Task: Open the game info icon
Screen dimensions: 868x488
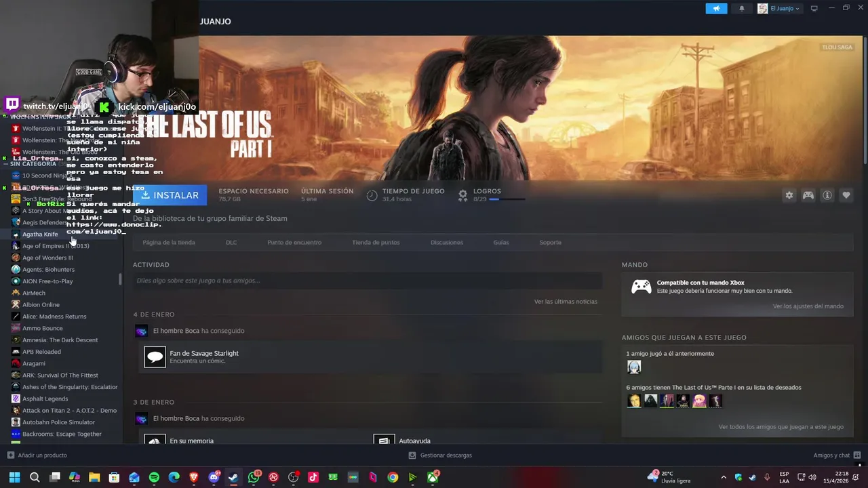Action: [x=827, y=195]
